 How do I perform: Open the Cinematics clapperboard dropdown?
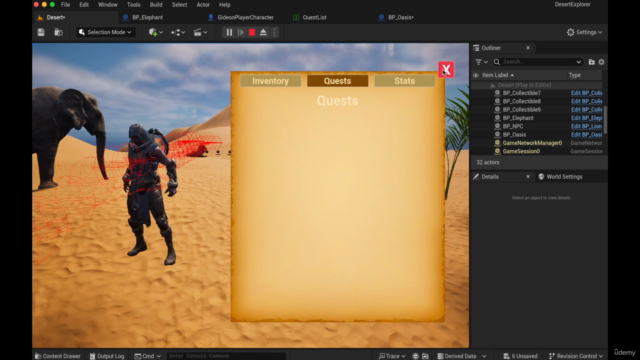pyautogui.click(x=200, y=32)
